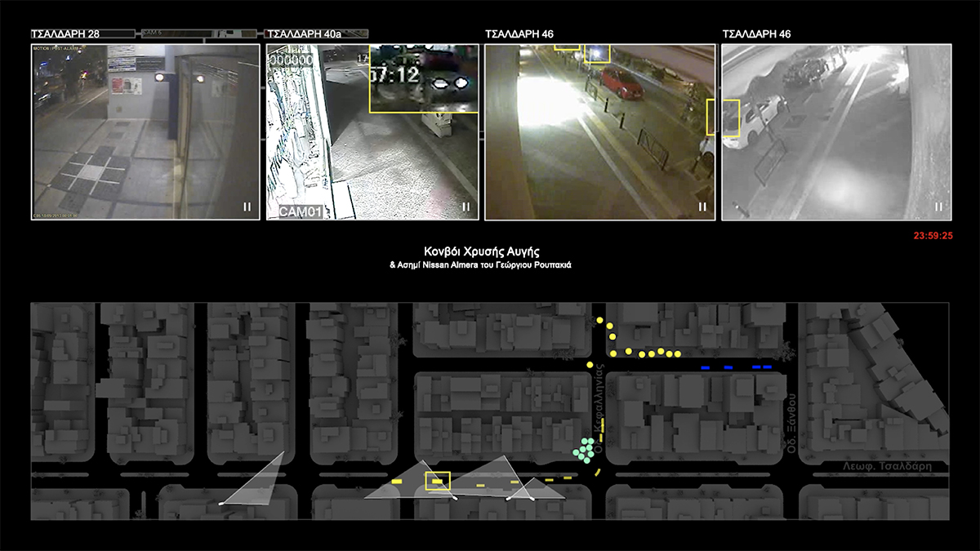Viewport: 980px width, 551px height.
Task: Pause the color ΤΣΑΛΔΑΡΗ 46 camera feed
Action: click(x=702, y=207)
